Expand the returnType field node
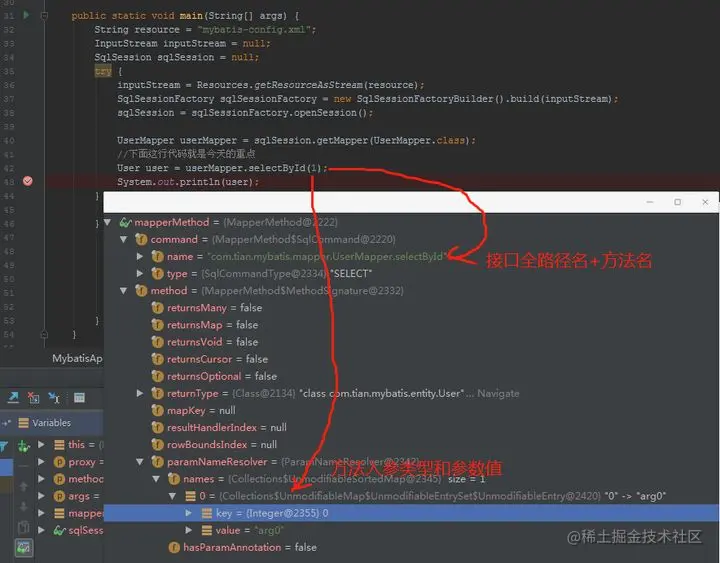 pos(140,393)
